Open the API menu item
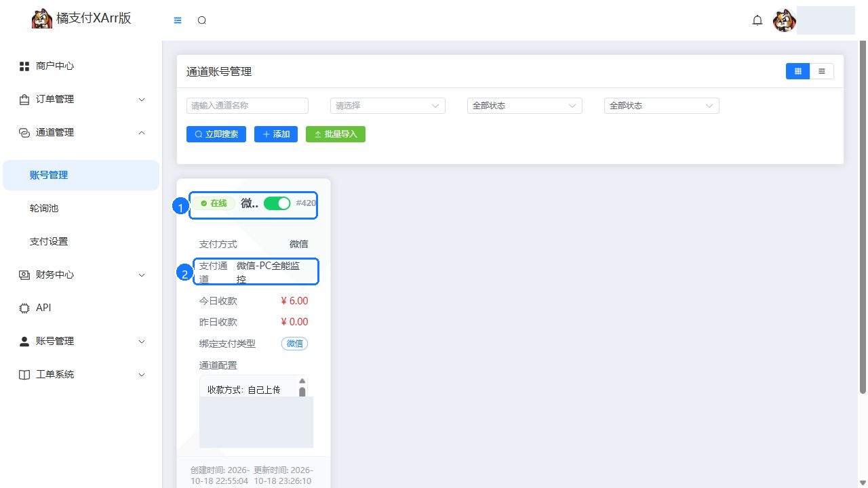Screen dimensions: 868x488 pos(81,308)
